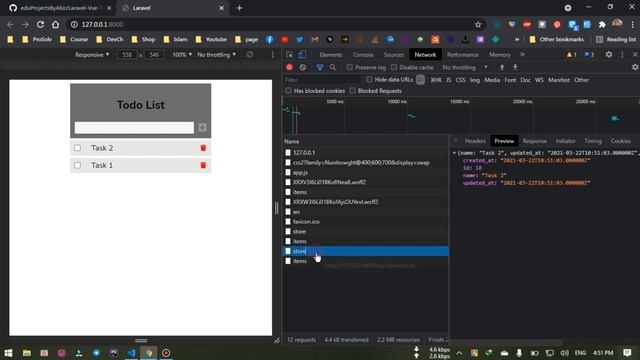
Task: Switch to the Sources tab
Action: click(393, 55)
